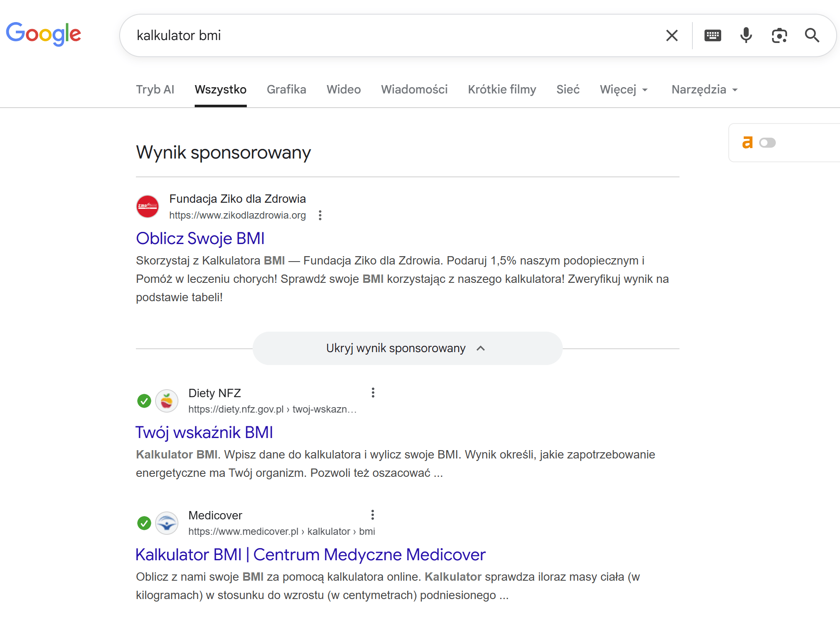Screen dimensions: 840x622
Task: Switch to the 'Grafika' tab
Action: point(286,90)
